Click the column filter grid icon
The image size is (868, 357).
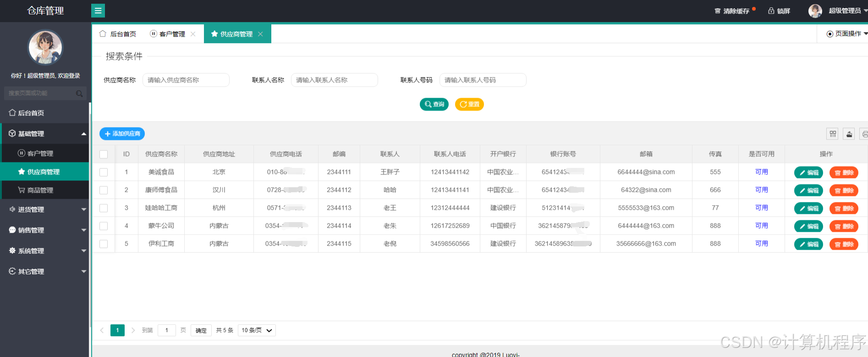pyautogui.click(x=833, y=134)
